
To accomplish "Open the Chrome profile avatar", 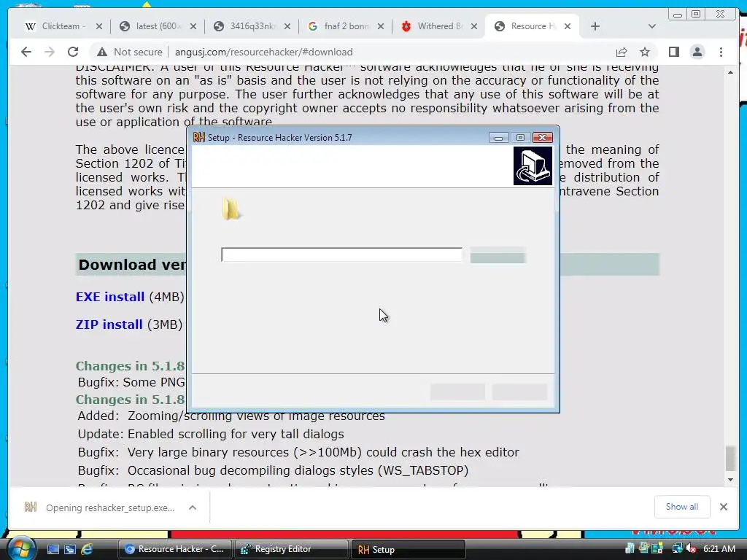I will click(x=697, y=52).
